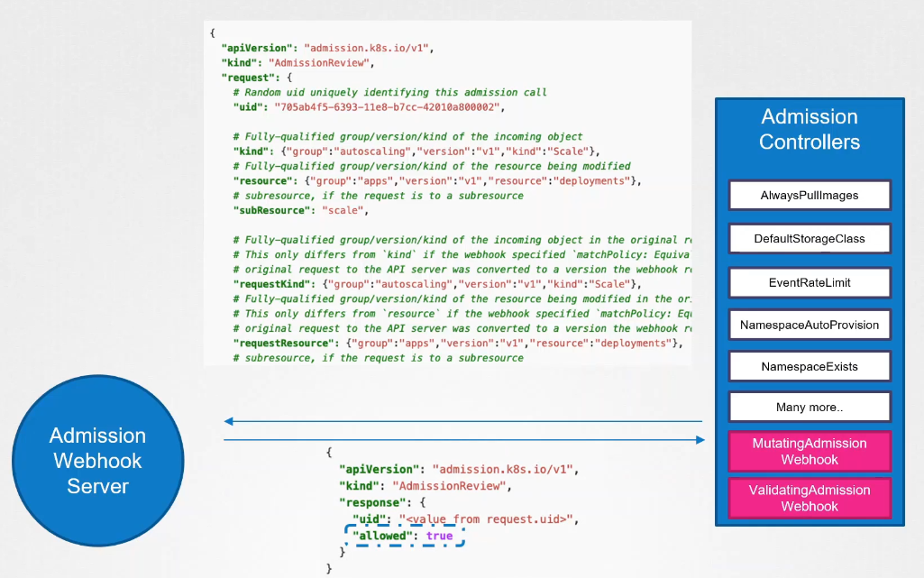
Task: Select the MutatingAdmission Webhook item
Action: (809, 451)
